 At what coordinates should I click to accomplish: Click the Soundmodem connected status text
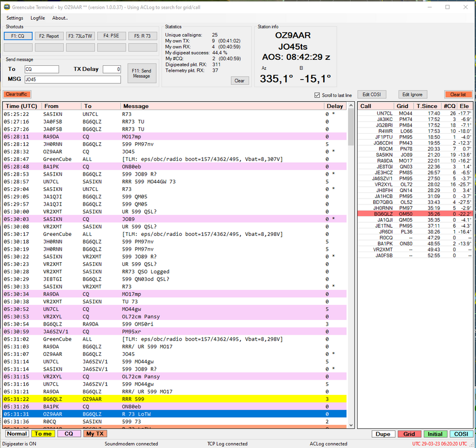(131, 444)
